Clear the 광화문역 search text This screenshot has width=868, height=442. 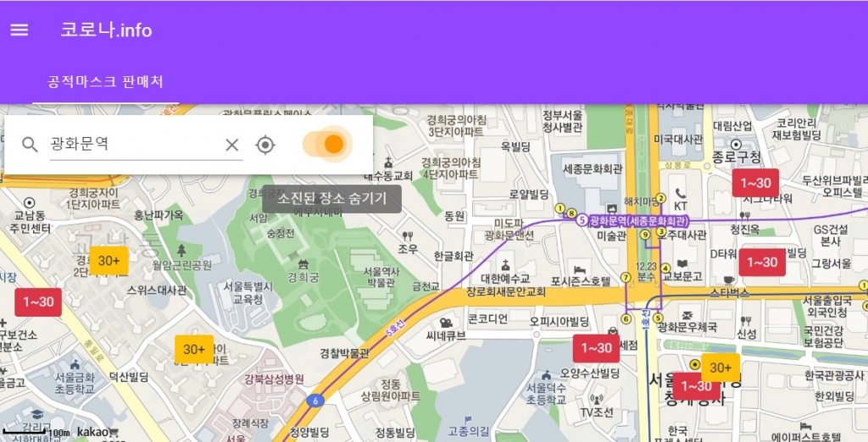coord(231,145)
